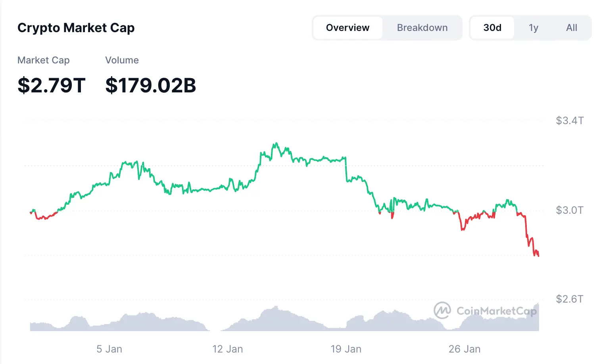Select the 30d time range

[x=492, y=28]
